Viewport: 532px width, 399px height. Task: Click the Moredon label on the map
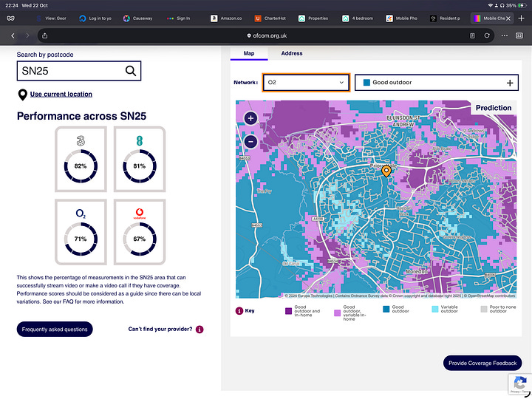[x=417, y=271]
